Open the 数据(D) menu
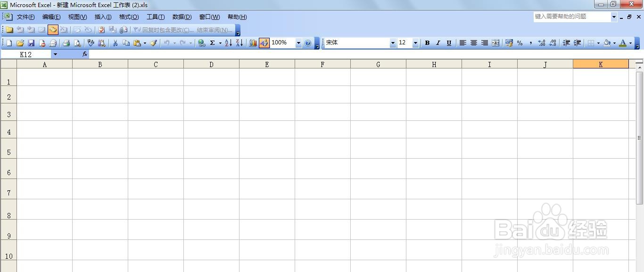Image resolution: width=644 pixels, height=272 pixels. tap(182, 17)
